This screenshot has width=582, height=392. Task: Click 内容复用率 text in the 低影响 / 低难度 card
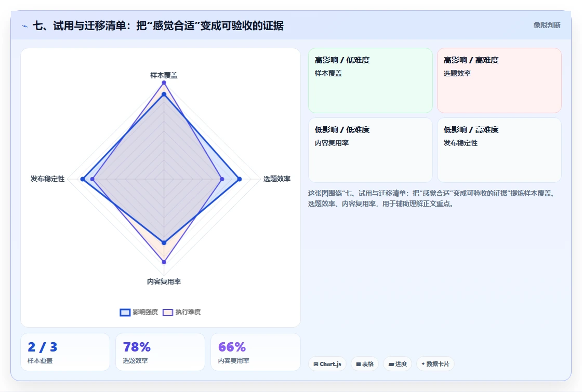[332, 143]
